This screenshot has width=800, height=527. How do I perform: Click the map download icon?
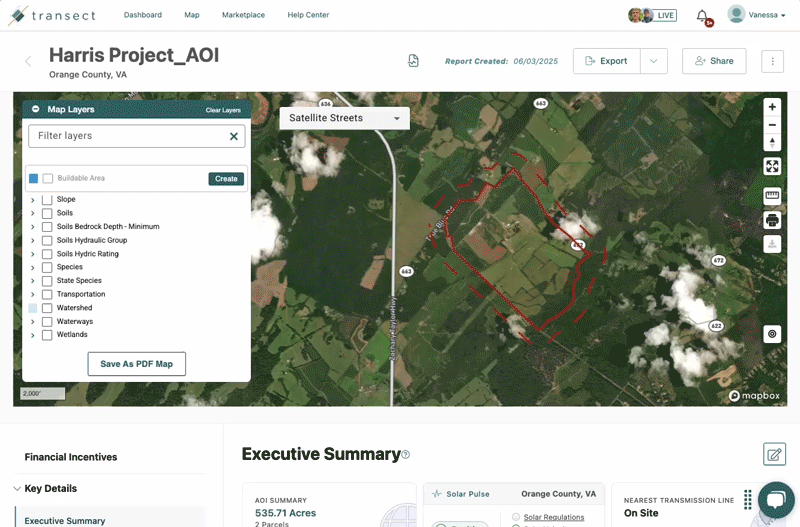[772, 244]
